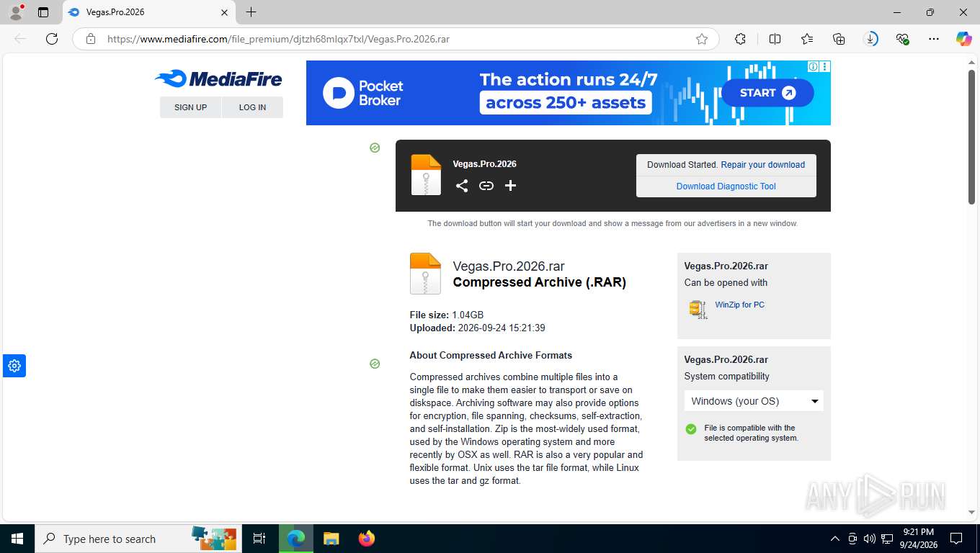Click File size 1.04GB text

447,315
